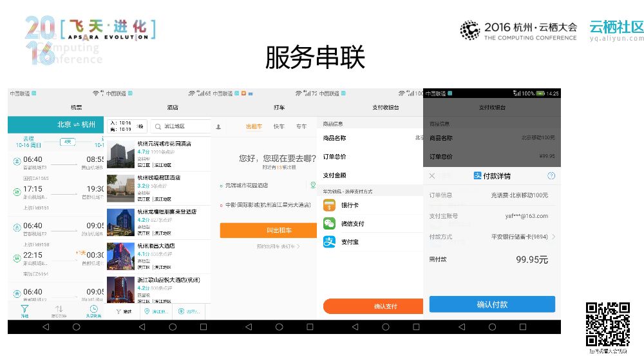This screenshot has width=644, height=363.
Task: Tap Android home circle below the 付款详情 screen
Action: [x=492, y=327]
